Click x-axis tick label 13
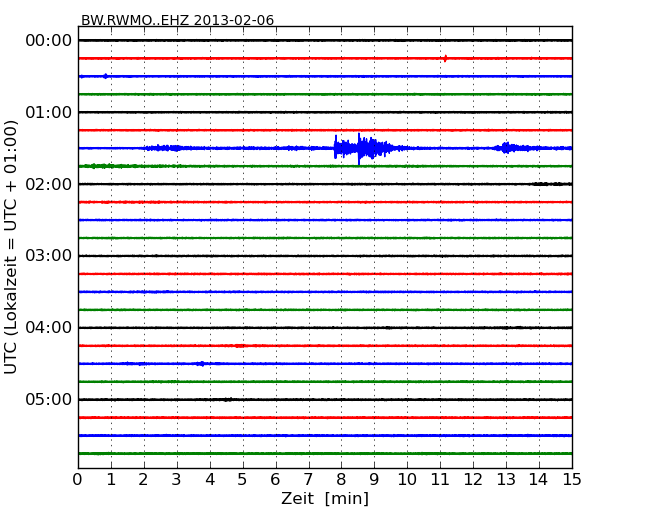Viewport: 650px width, 520px height. point(506,480)
